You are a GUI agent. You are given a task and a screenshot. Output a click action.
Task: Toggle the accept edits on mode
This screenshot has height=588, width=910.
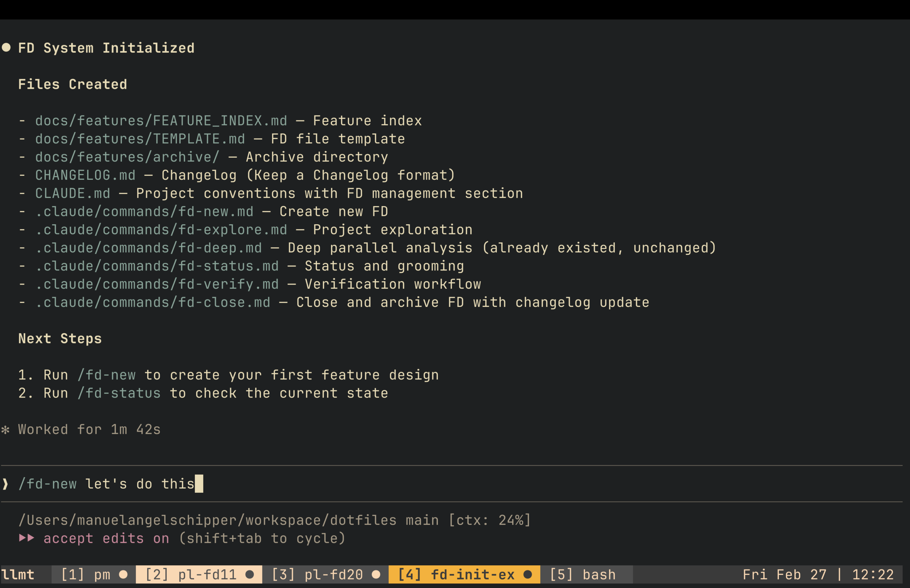pos(106,538)
